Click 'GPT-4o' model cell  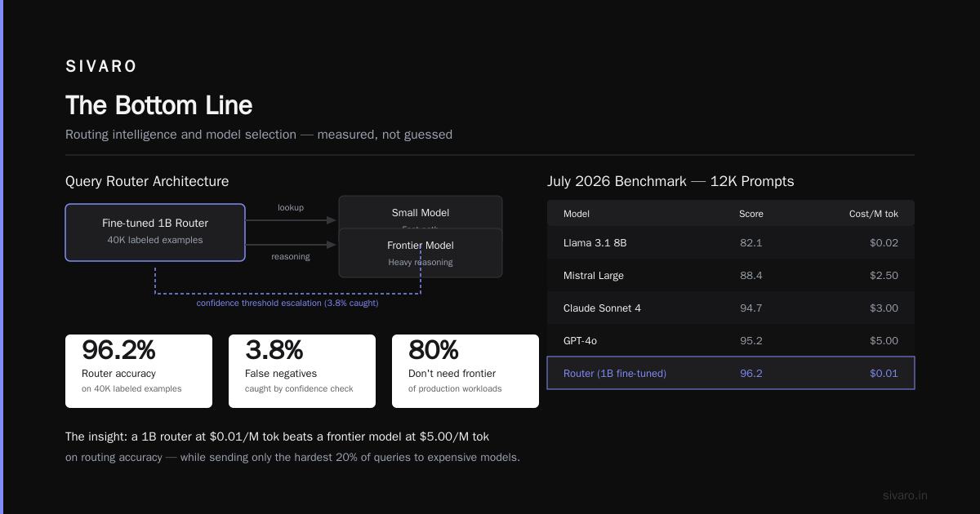point(580,341)
